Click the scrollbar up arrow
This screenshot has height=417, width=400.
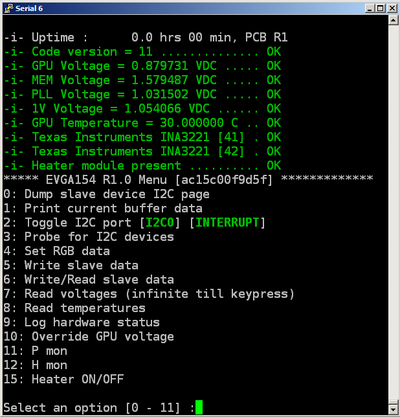(394, 20)
